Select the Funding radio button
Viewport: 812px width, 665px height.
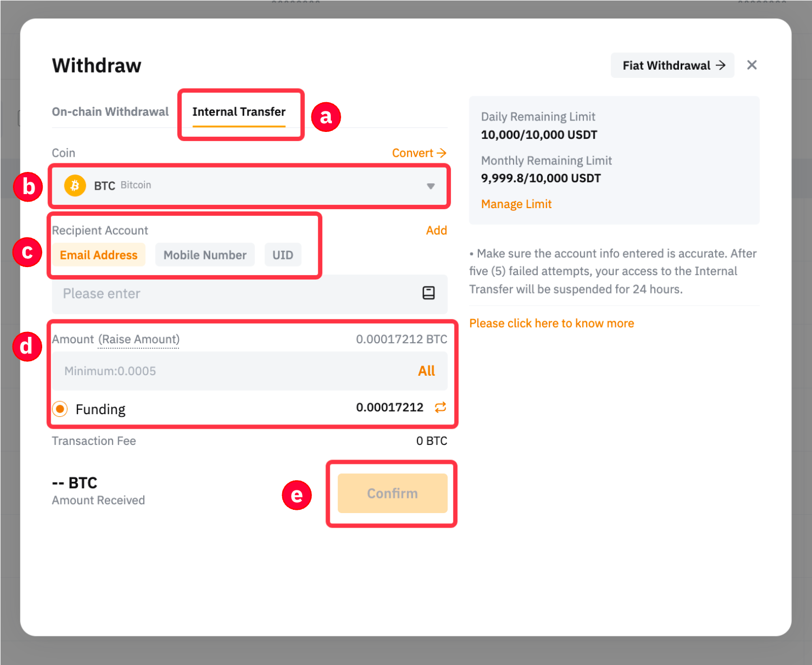pyautogui.click(x=60, y=409)
